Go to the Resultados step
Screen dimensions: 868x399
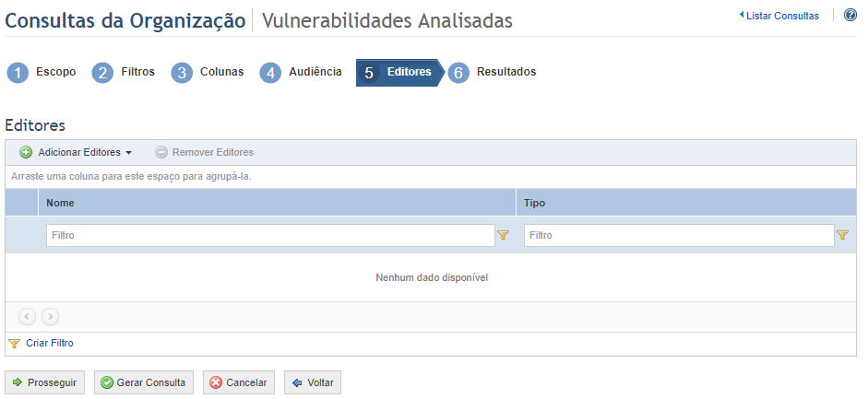click(x=506, y=72)
